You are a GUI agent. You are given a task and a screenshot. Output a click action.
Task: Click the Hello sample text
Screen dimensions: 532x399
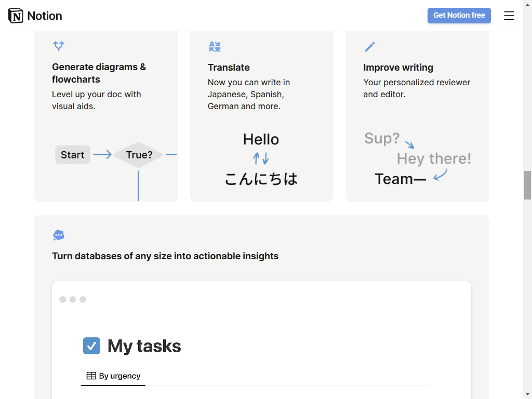coord(261,139)
